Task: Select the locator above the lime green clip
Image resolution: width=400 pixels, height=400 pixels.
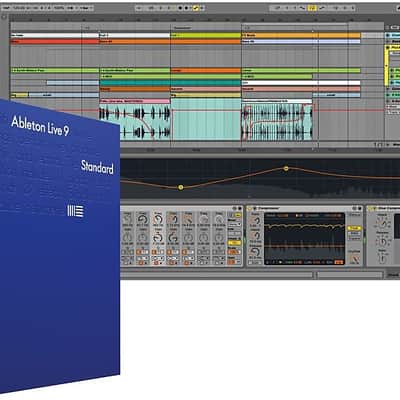Action: point(182,28)
